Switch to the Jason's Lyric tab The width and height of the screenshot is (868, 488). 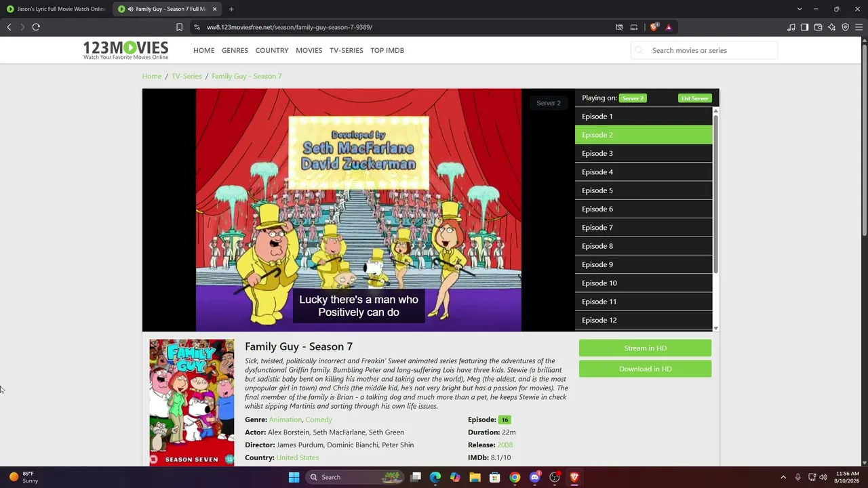click(x=56, y=9)
